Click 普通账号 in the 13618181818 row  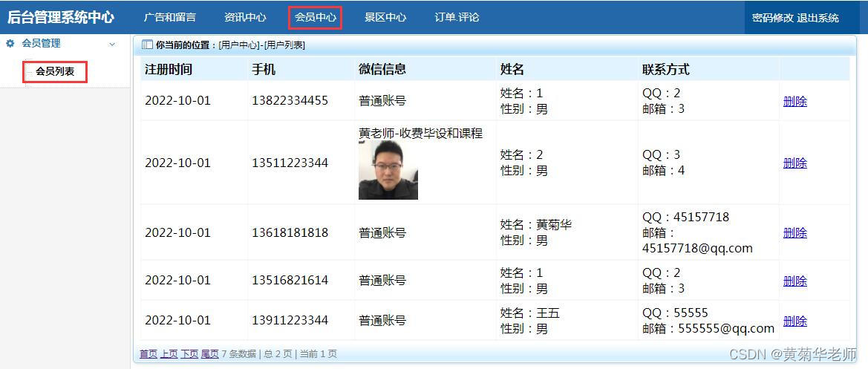pyautogui.click(x=382, y=233)
